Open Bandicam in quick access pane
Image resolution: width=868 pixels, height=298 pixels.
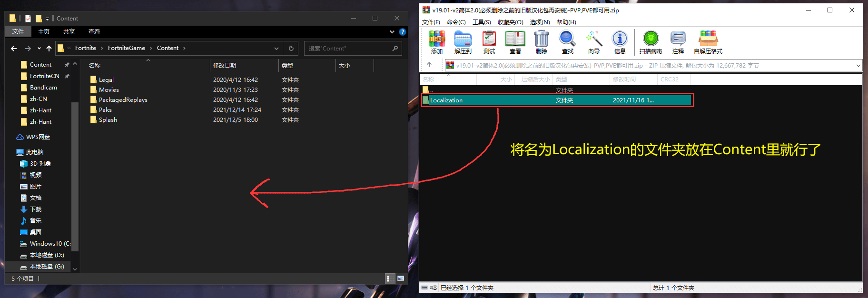43,88
